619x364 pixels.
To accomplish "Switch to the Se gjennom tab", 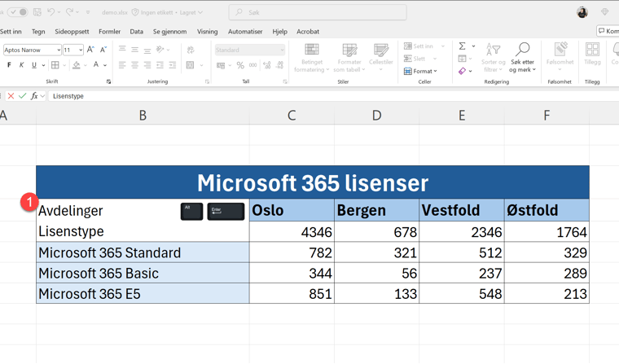I will (x=169, y=32).
